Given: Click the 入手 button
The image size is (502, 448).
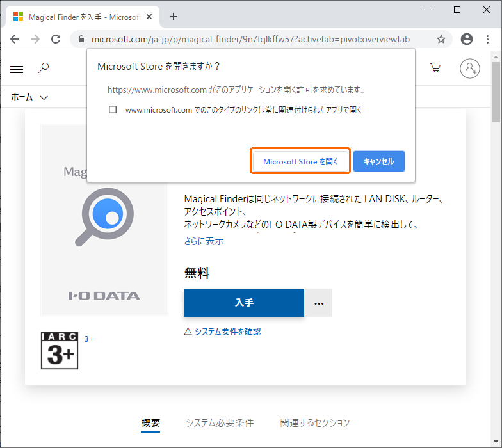Looking at the screenshot, I should (243, 302).
